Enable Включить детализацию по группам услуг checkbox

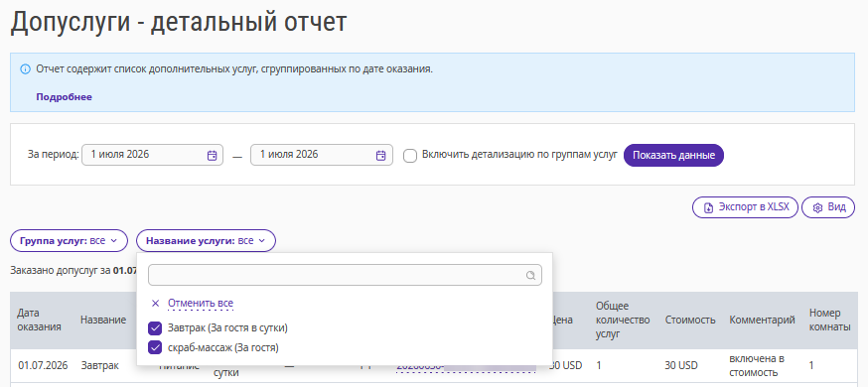410,156
